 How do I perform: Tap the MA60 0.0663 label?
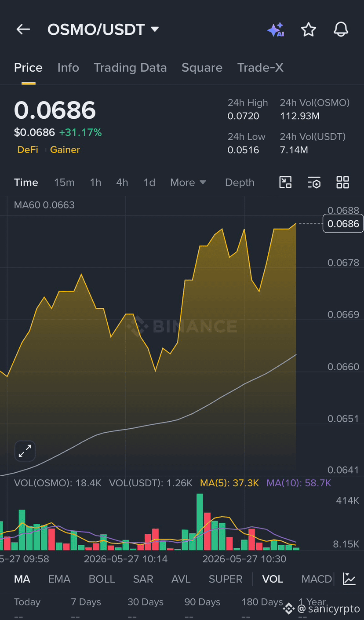pos(44,205)
